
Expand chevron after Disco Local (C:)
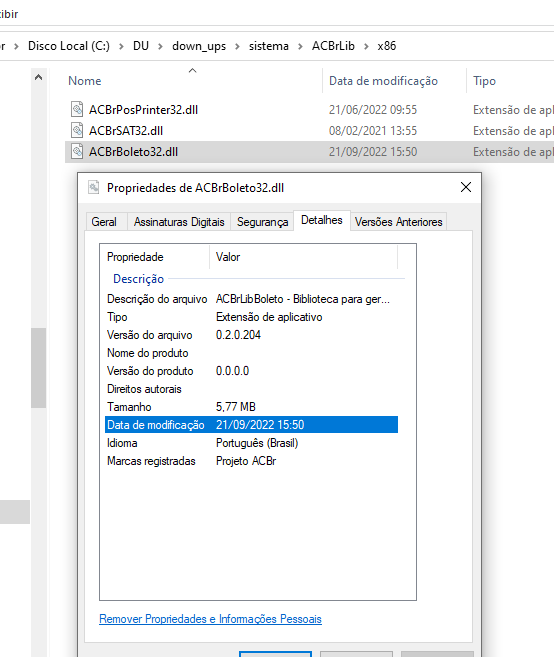click(121, 46)
